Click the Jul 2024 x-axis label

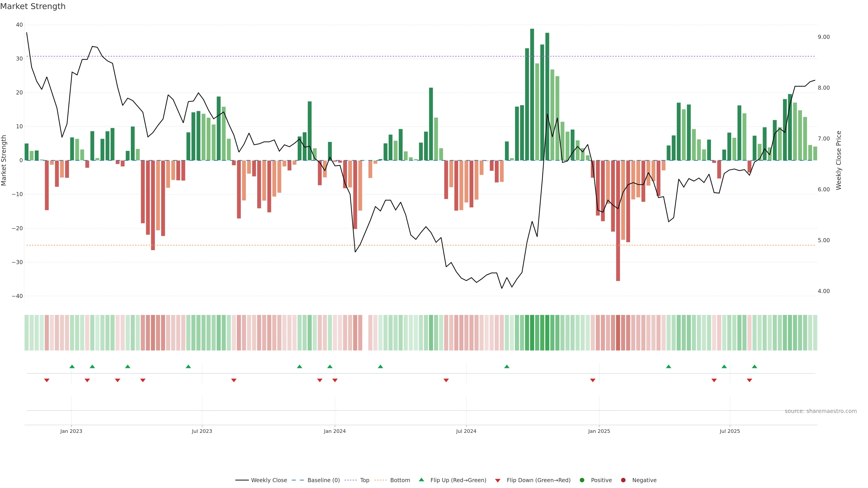(x=466, y=431)
